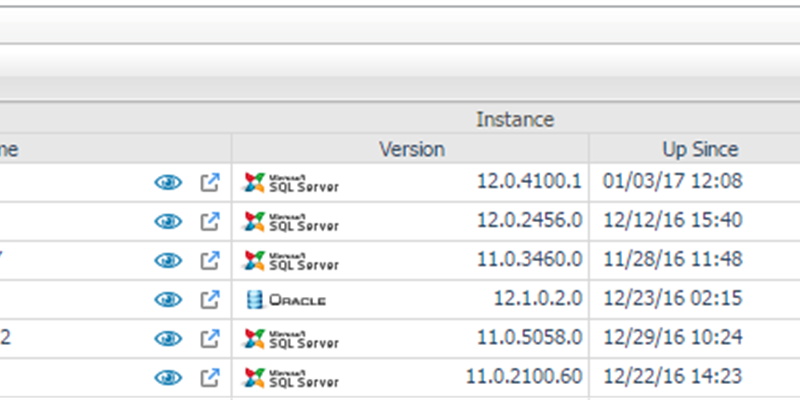Open external link icon for 11.0.5058.0 instance
Image resolution: width=800 pixels, height=400 pixels.
[x=210, y=339]
